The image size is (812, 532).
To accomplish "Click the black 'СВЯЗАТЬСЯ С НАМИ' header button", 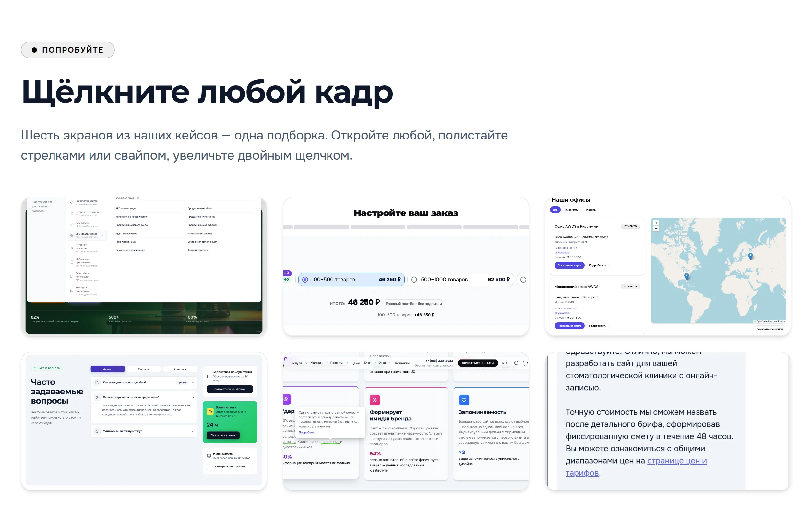I will [x=478, y=363].
